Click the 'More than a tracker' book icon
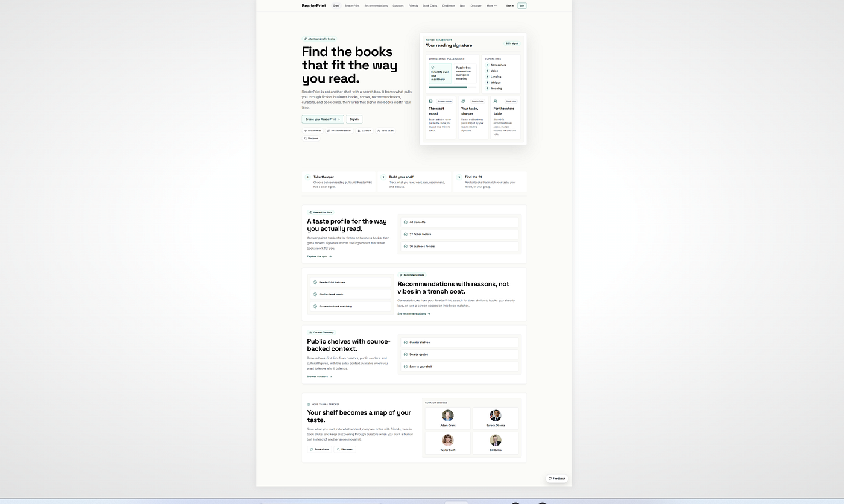The height and width of the screenshot is (504, 844). 309,405
